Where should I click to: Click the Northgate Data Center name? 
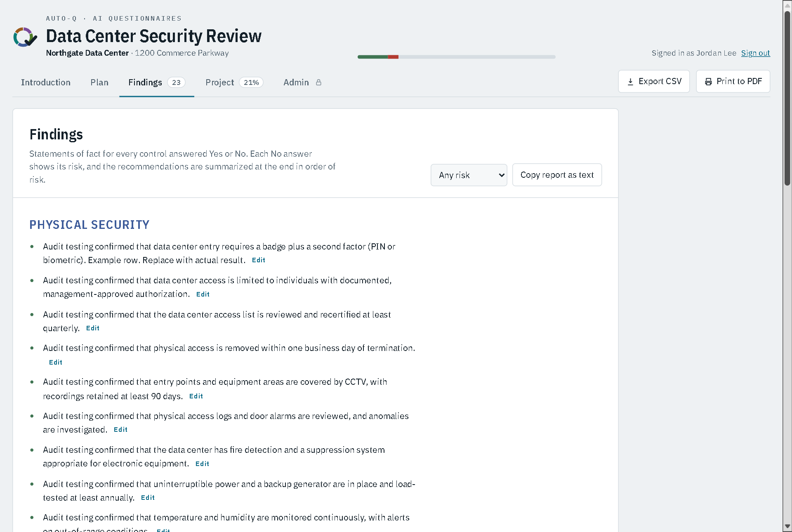(87, 53)
